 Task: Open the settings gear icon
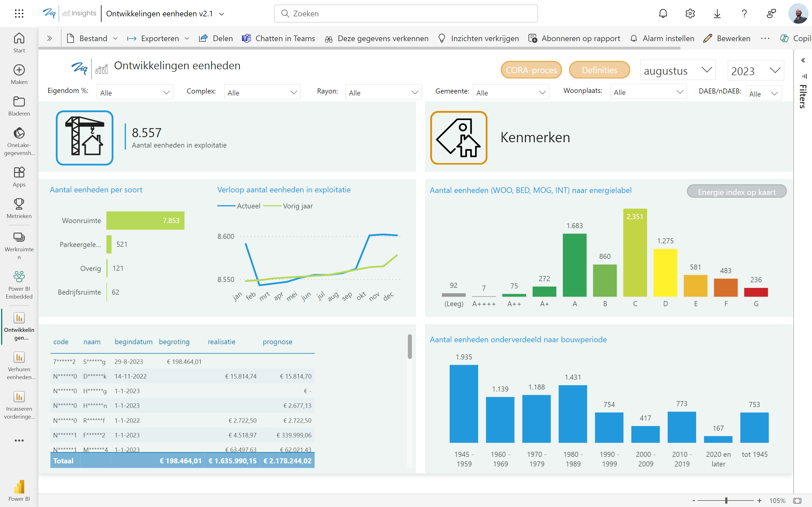690,14
